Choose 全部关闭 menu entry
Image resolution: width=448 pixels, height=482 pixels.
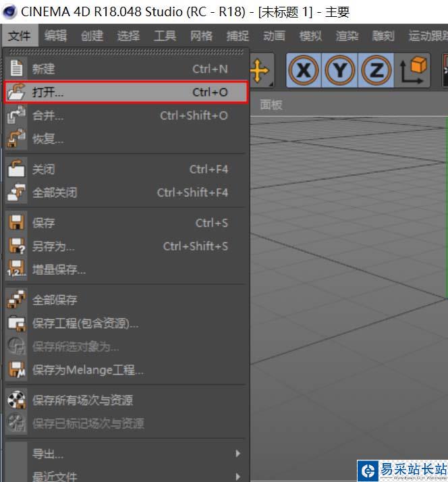(126, 192)
